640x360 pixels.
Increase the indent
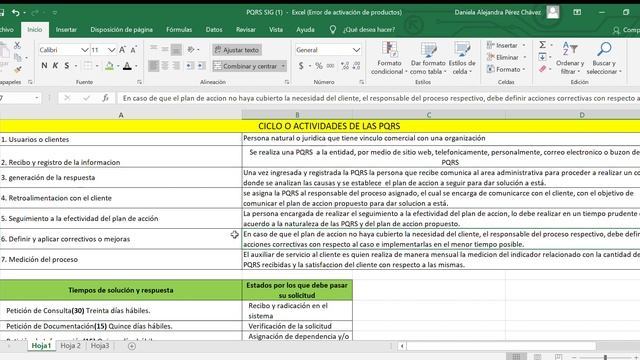(201, 66)
